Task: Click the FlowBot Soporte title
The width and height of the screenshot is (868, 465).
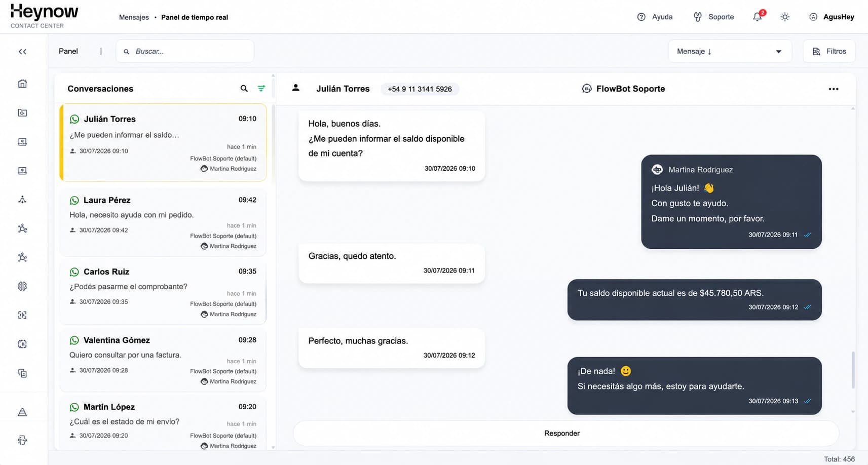Action: (x=630, y=89)
